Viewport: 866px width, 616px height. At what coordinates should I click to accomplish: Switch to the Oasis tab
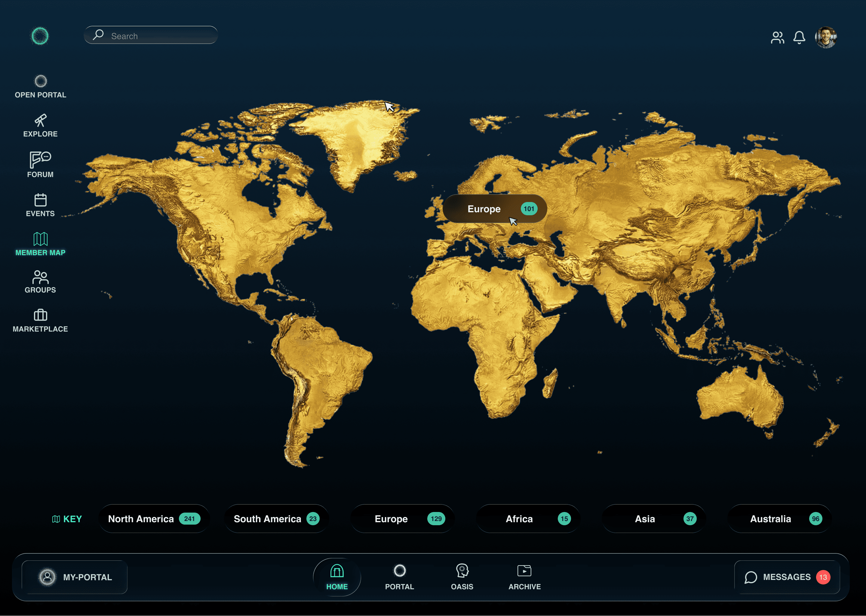462,577
